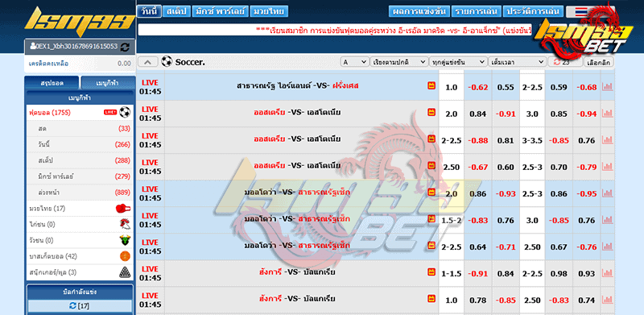Select วันนี้ (266) in the sidebar
Image resolution: width=644 pixels, height=315 pixels.
click(x=80, y=144)
